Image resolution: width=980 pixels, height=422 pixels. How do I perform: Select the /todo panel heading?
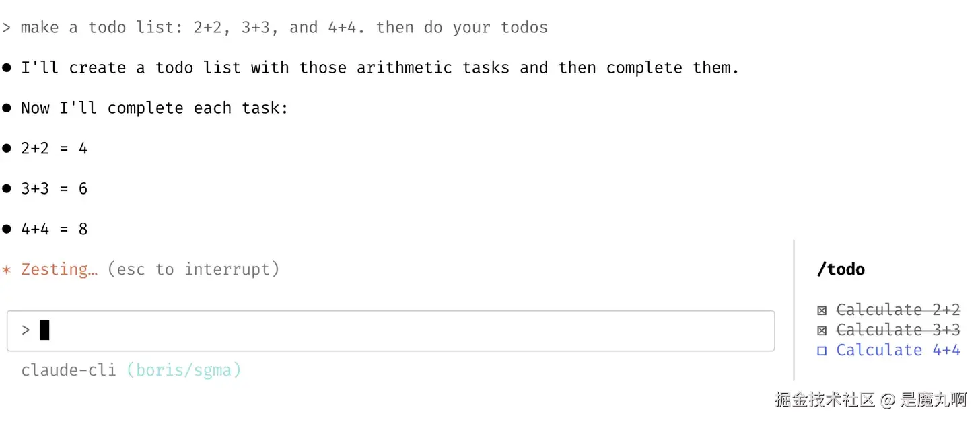pyautogui.click(x=841, y=269)
